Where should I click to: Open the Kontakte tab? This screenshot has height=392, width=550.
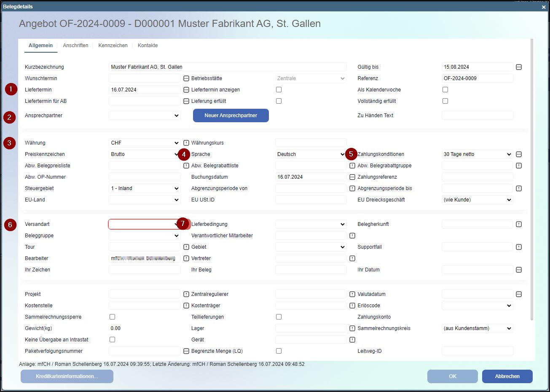tap(148, 46)
